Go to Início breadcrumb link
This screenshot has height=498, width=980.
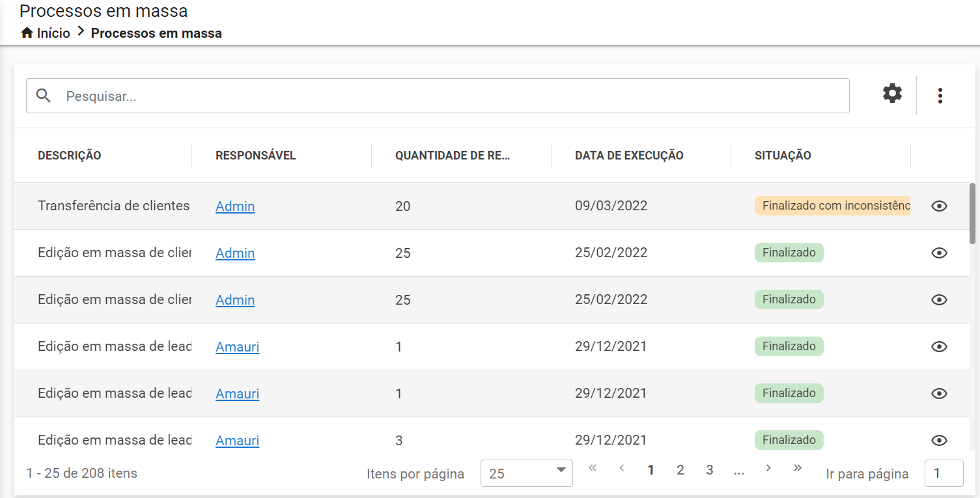point(53,33)
